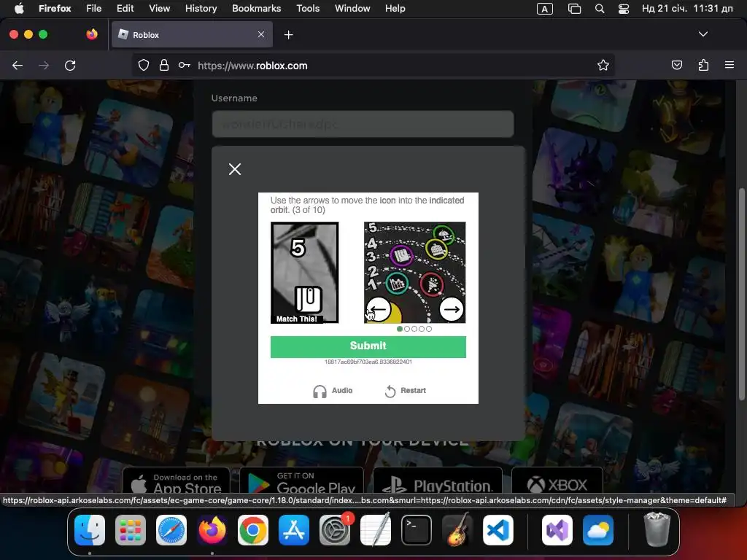Open the Help menu
Image resolution: width=747 pixels, height=560 pixels.
point(395,9)
